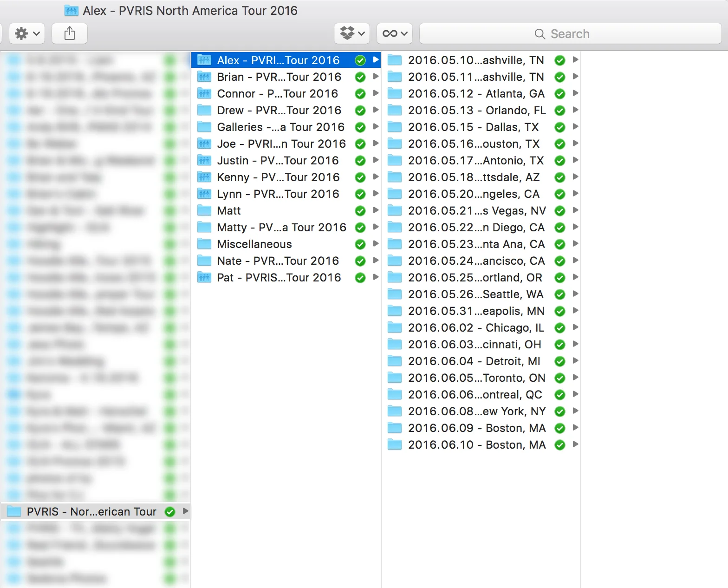Image resolution: width=728 pixels, height=588 pixels.
Task: Select the 2016.05.18 Scottsdale, AZ folder
Action: 481,177
